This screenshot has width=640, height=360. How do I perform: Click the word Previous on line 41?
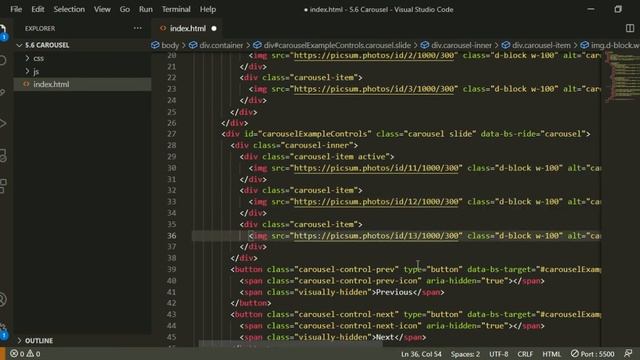click(394, 292)
